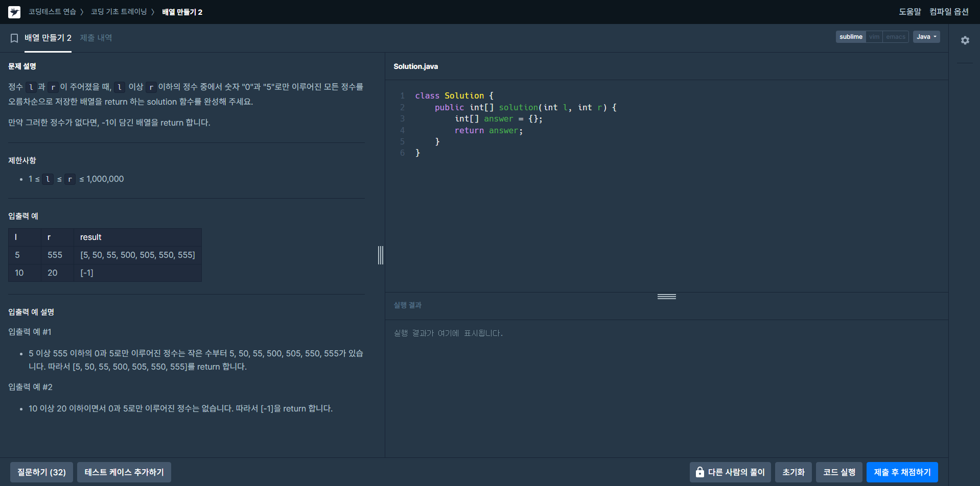Click the 실행 결과가 여기에 표시됩니다 placeholder text

[448, 333]
